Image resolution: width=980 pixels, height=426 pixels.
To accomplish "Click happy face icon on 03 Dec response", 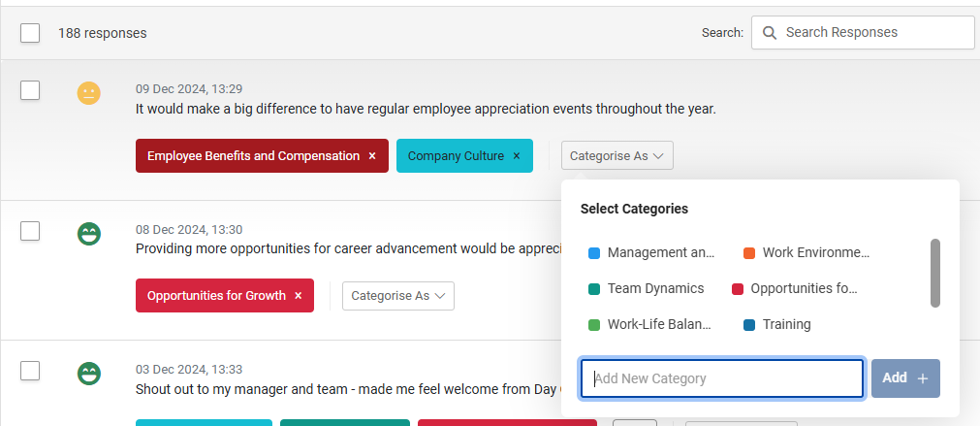I will tap(89, 374).
